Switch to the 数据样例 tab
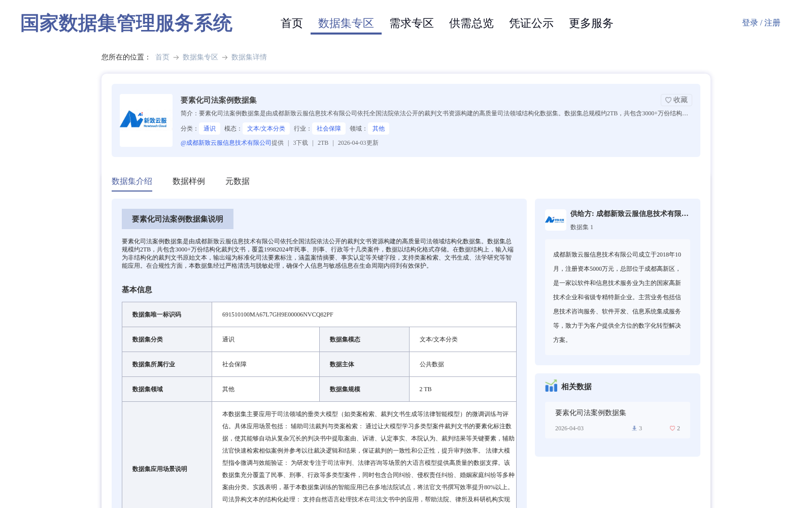 (x=189, y=181)
